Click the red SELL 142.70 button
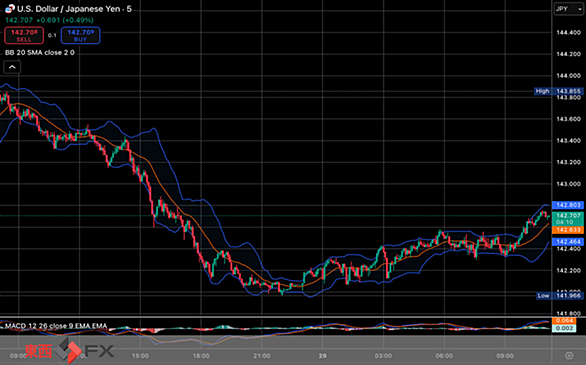 click(24, 35)
